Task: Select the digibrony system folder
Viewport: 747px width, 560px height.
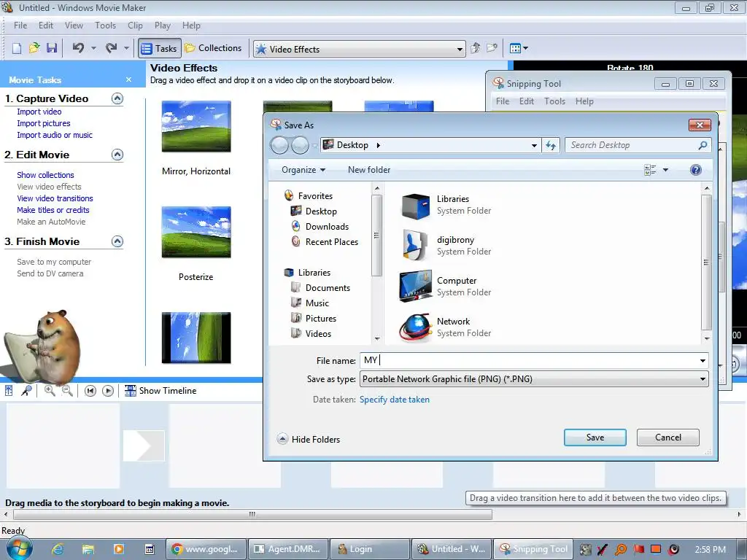Action: (446, 246)
